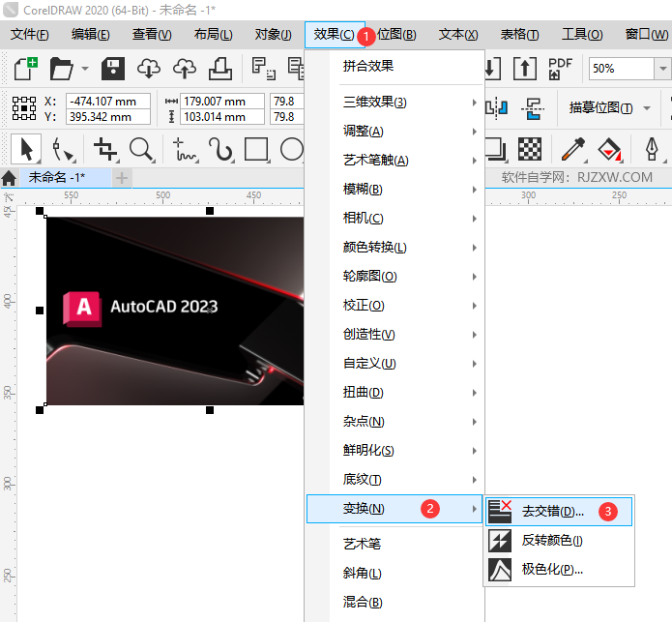Choose 反转颜色(I) from the submenu

click(559, 541)
